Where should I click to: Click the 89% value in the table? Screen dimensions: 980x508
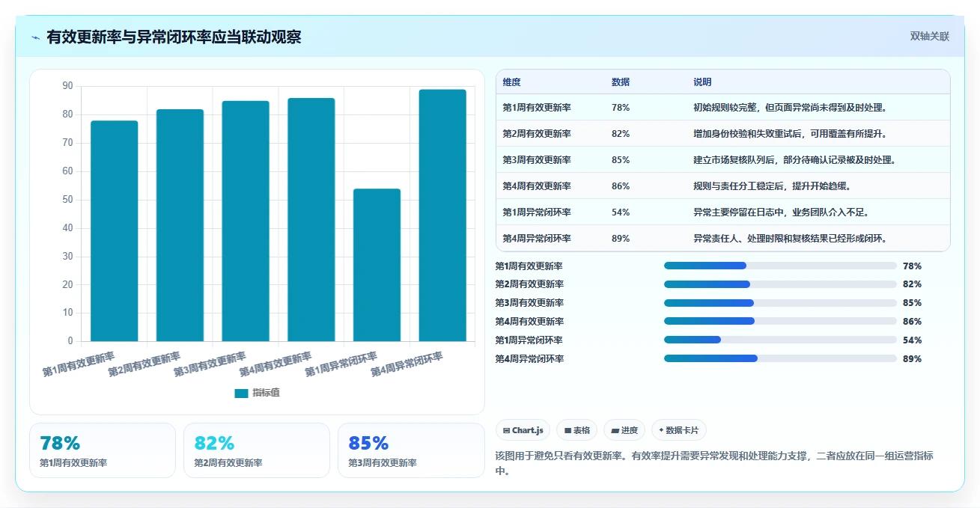(621, 239)
